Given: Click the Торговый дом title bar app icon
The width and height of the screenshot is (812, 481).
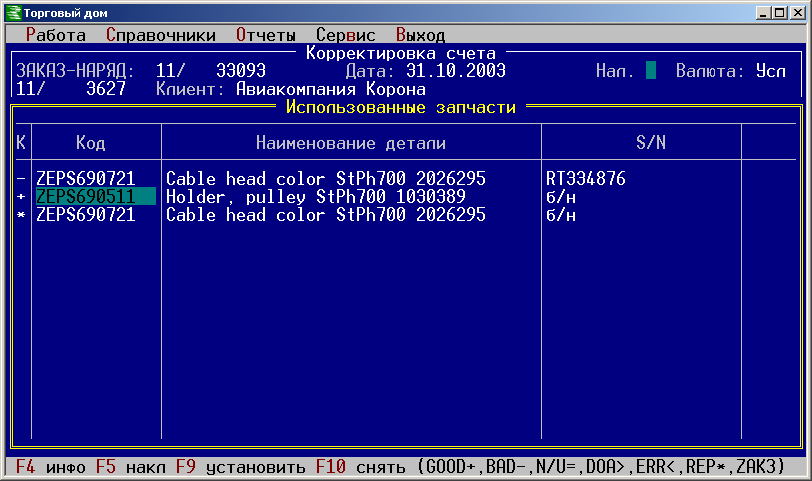Looking at the screenshot, I should [x=13, y=12].
